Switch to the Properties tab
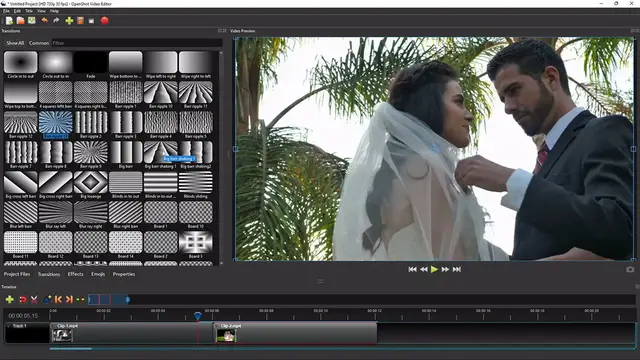 124,274
